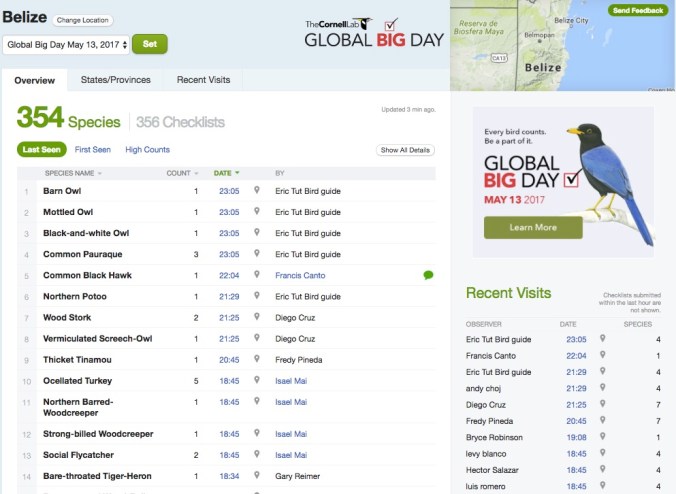Switch to First Seen view
The height and width of the screenshot is (494, 676).
(x=93, y=150)
